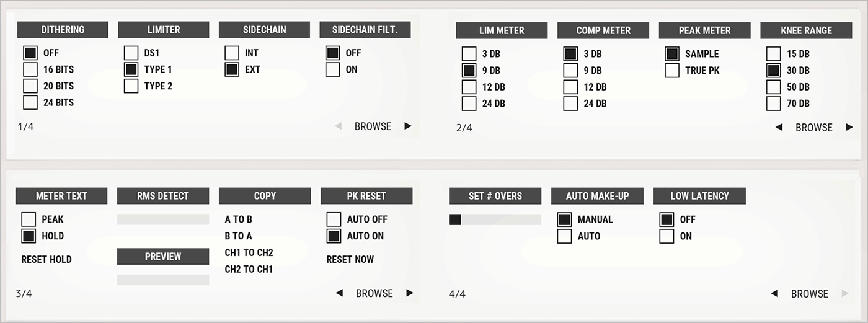
Task: Click the RMS DETECT value field
Action: pyautogui.click(x=163, y=219)
